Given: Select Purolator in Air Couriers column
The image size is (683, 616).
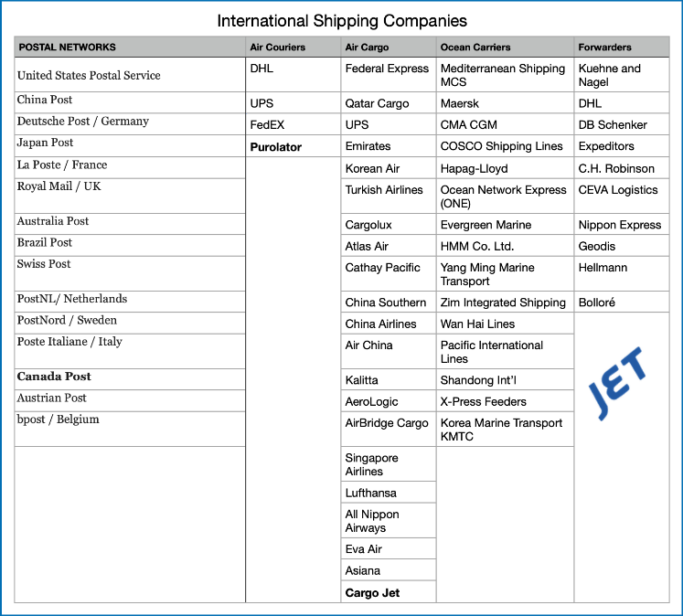Looking at the screenshot, I should point(275,147).
